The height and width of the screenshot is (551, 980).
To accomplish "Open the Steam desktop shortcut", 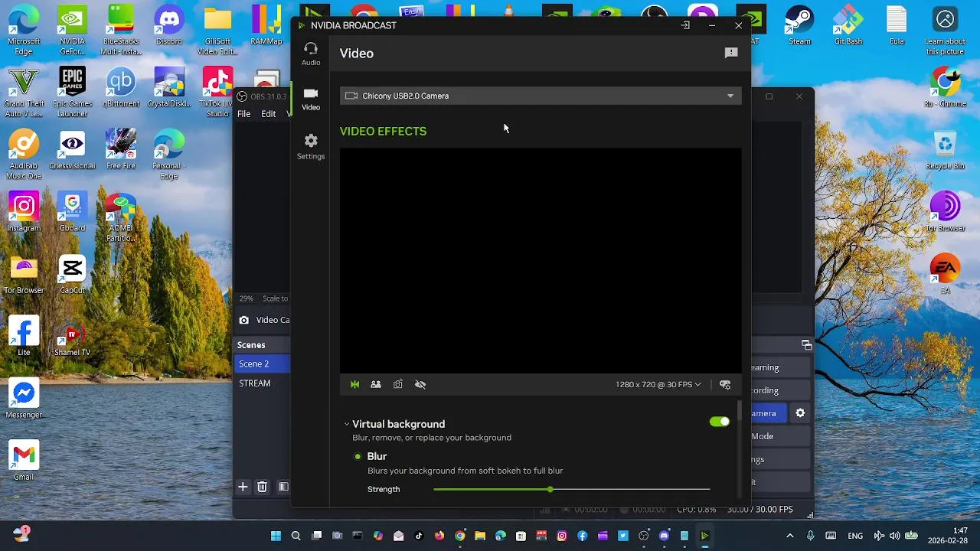I will [x=799, y=26].
